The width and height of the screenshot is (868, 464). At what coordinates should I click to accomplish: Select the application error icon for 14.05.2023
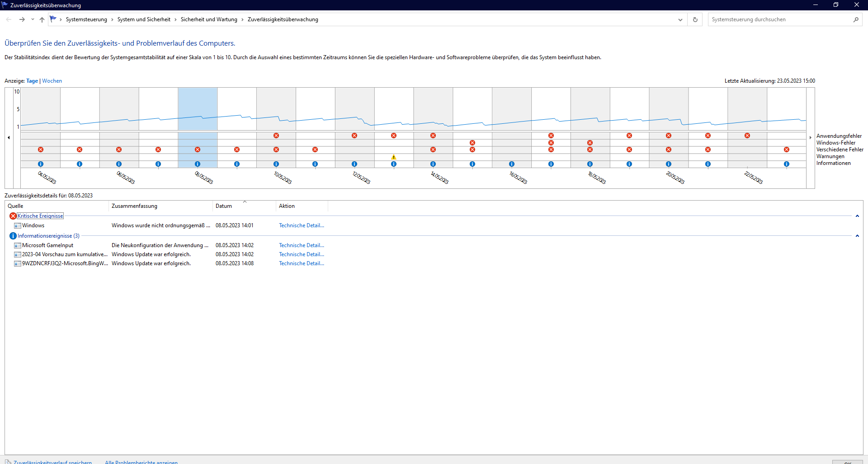coord(433,136)
